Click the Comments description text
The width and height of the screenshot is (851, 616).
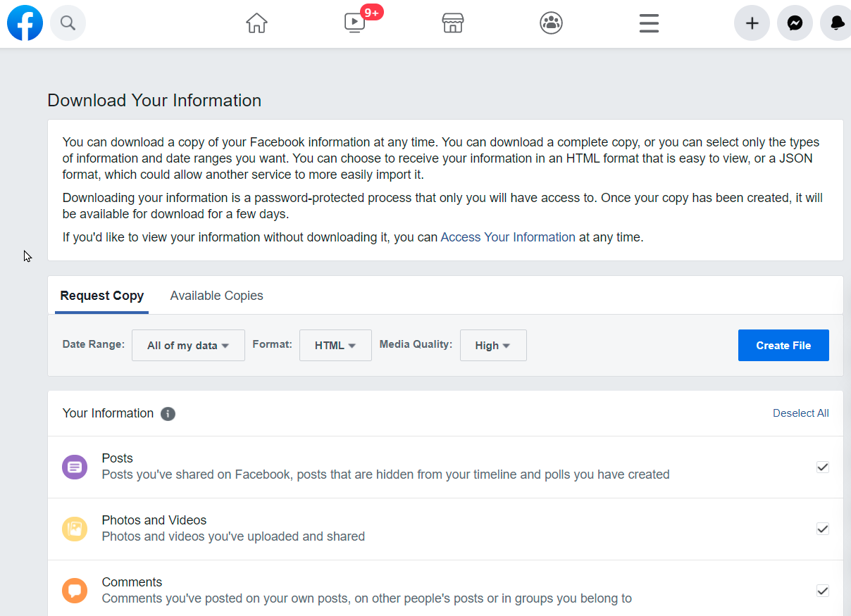click(367, 598)
